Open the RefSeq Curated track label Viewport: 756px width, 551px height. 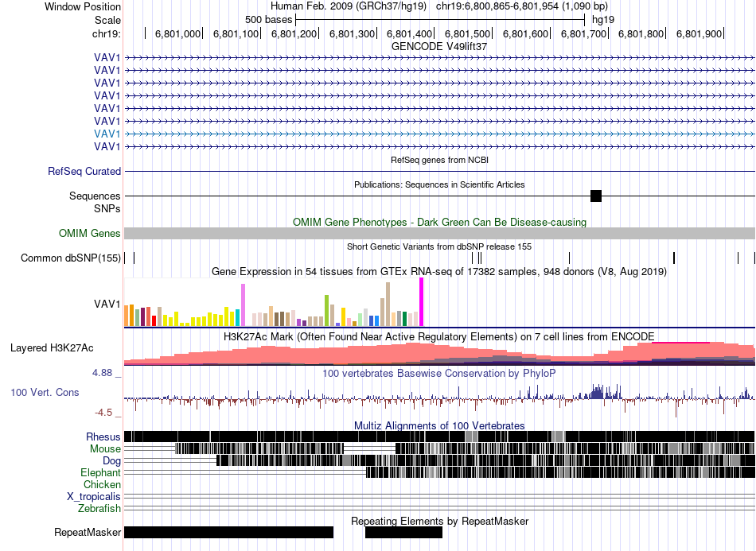coord(84,172)
